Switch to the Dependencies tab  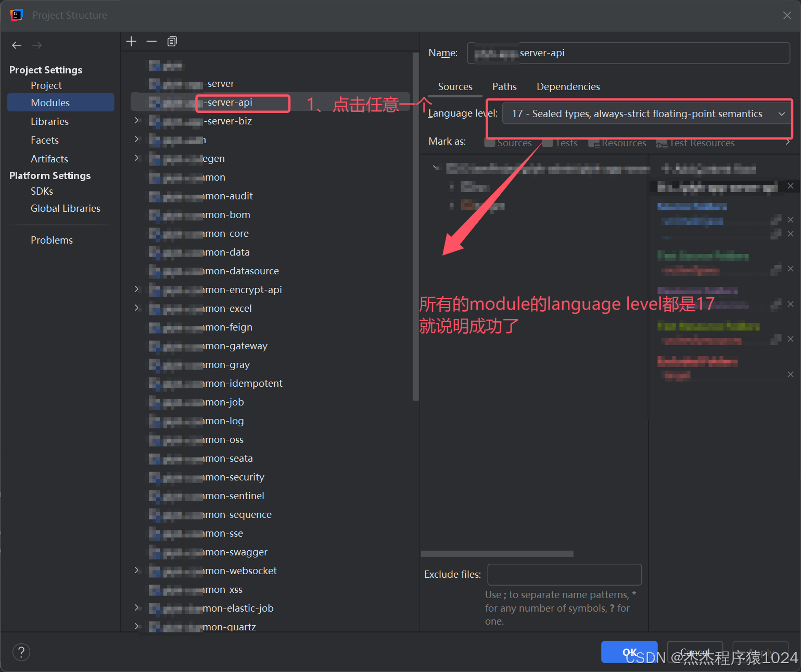click(568, 86)
